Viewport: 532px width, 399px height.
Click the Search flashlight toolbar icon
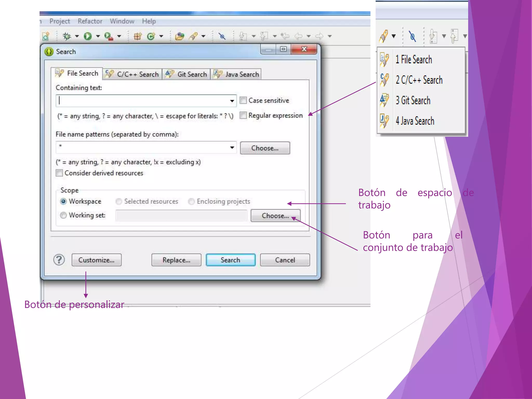[194, 36]
